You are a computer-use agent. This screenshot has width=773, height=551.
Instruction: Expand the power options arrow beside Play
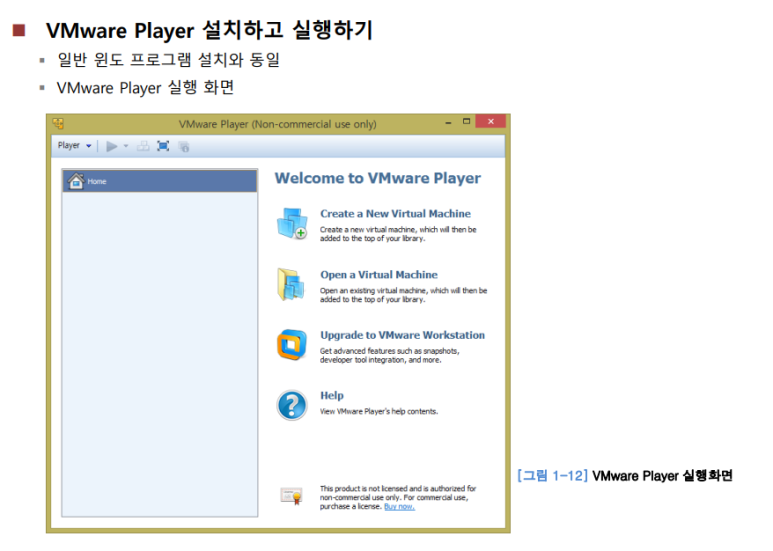[126, 146]
